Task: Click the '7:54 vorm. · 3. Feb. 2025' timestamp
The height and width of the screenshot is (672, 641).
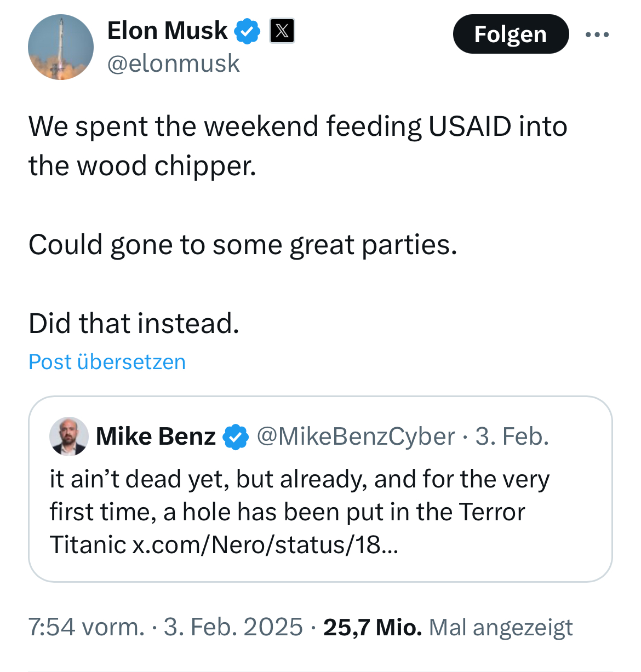Action: pos(165,627)
